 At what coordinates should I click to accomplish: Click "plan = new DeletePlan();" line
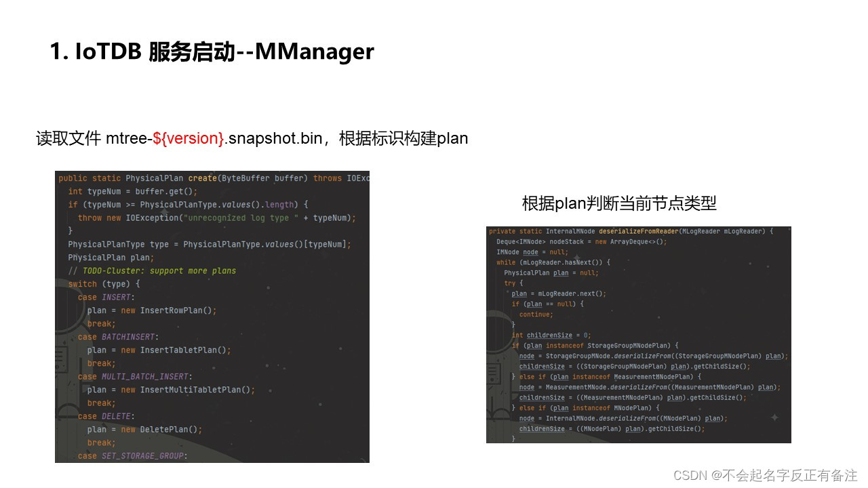point(144,430)
